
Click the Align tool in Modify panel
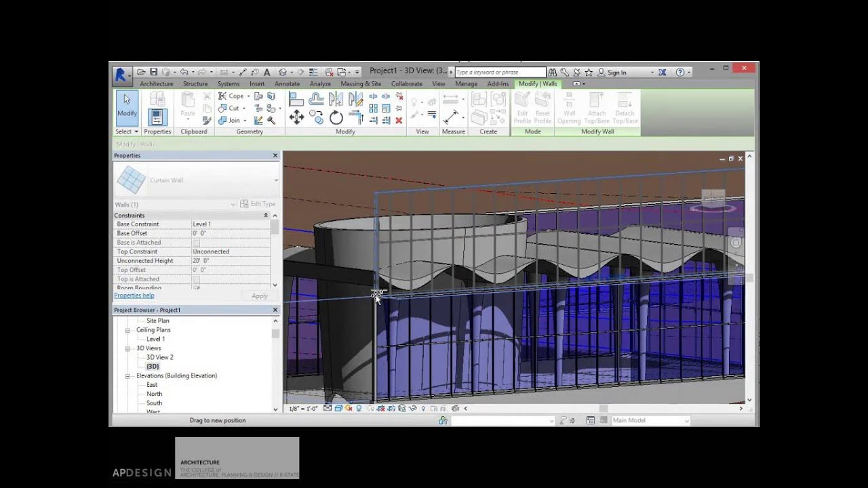(x=296, y=99)
